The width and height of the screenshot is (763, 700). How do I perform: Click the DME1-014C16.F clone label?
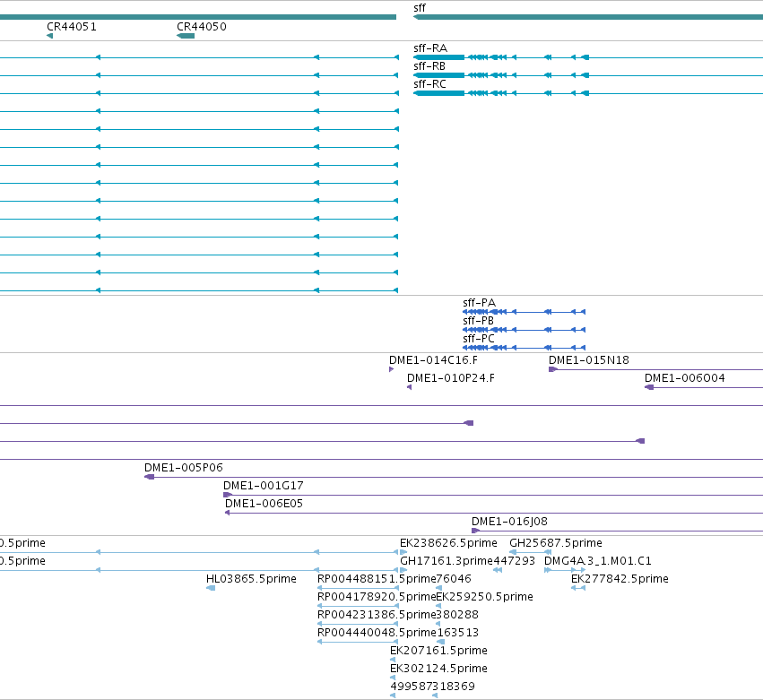(x=433, y=360)
